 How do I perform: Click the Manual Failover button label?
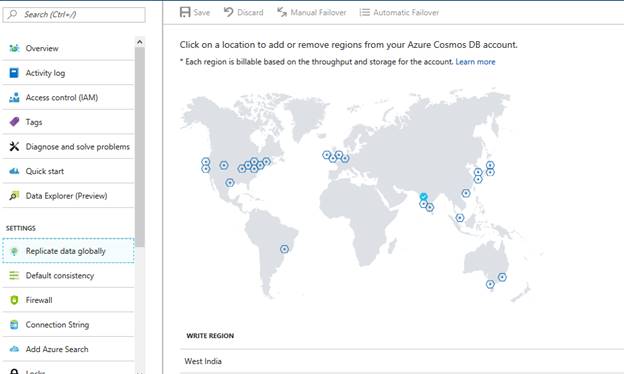point(318,12)
